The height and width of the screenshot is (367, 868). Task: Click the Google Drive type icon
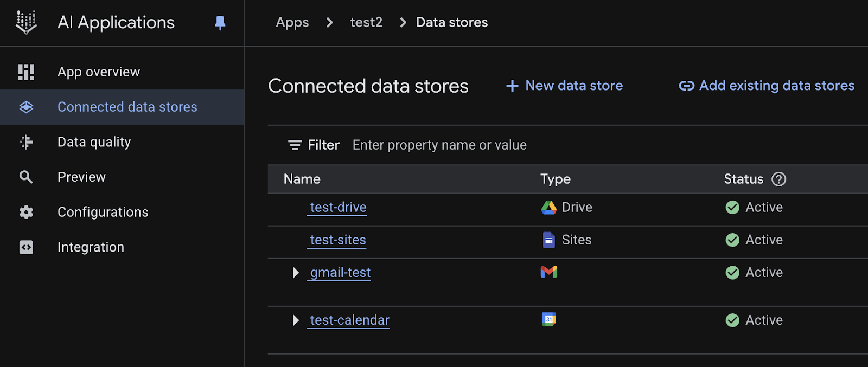548,208
